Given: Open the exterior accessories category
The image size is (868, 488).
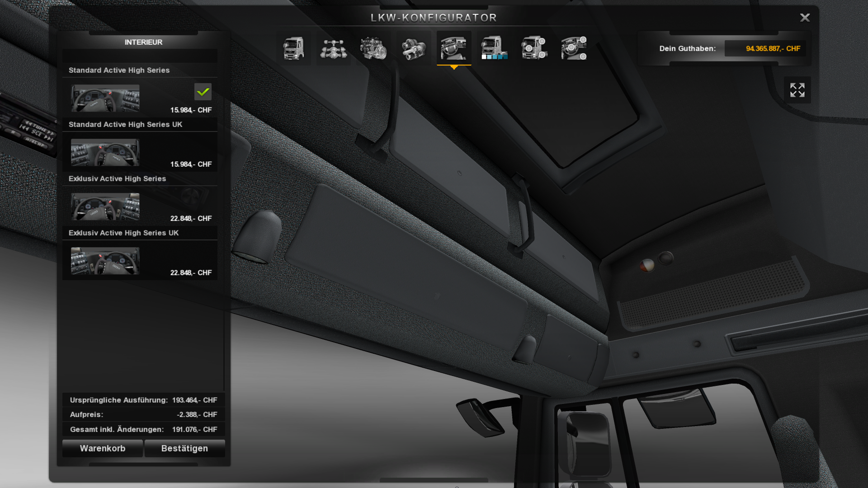Looking at the screenshot, I should 533,48.
